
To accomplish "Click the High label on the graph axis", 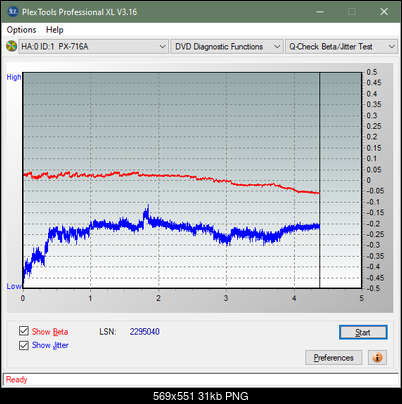I will [x=14, y=77].
